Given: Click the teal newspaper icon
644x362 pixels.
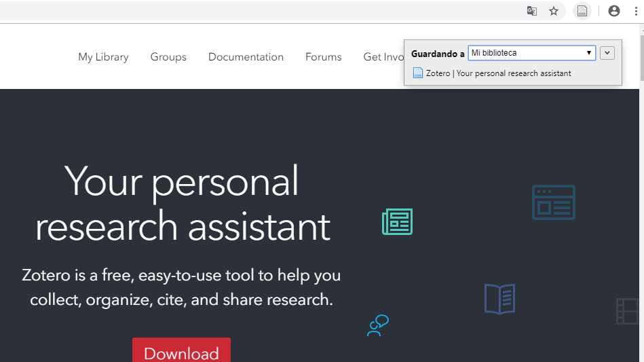Looking at the screenshot, I should click(397, 221).
